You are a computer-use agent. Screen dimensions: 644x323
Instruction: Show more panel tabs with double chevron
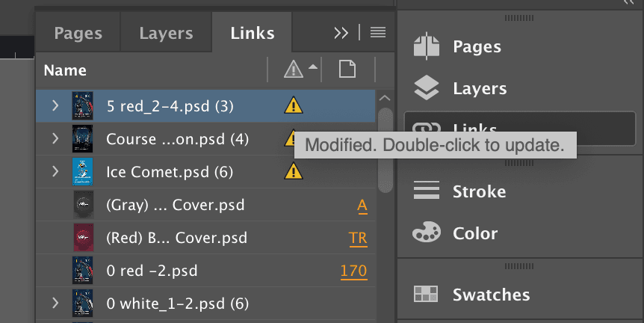tap(341, 32)
